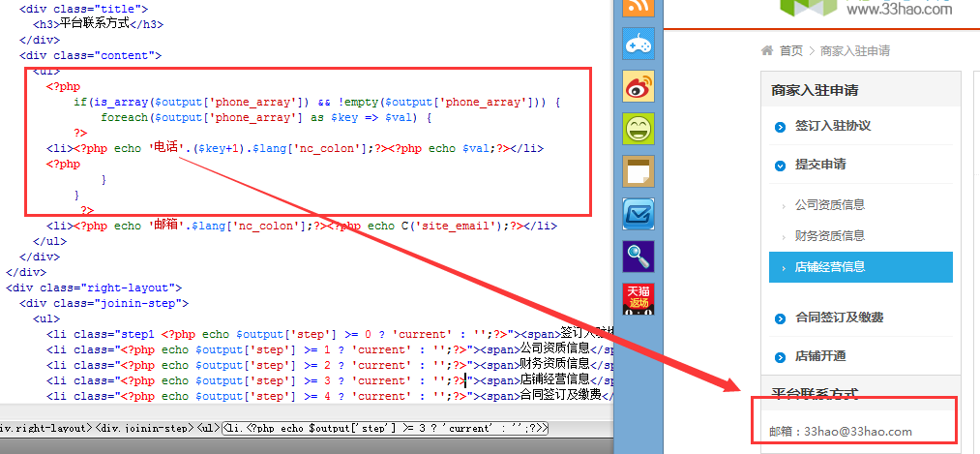Image resolution: width=980 pixels, height=454 pixels.
Task: Click the ['step'] >= 4 code line
Action: 328,396
